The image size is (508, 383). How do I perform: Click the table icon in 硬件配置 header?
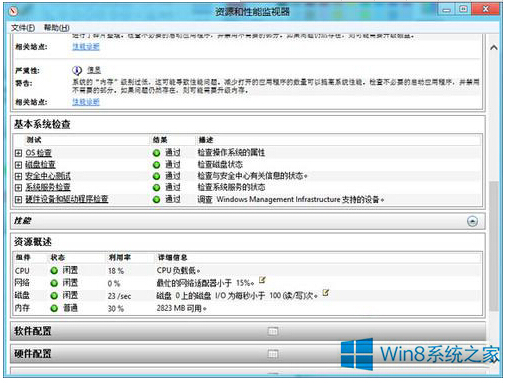(x=273, y=354)
